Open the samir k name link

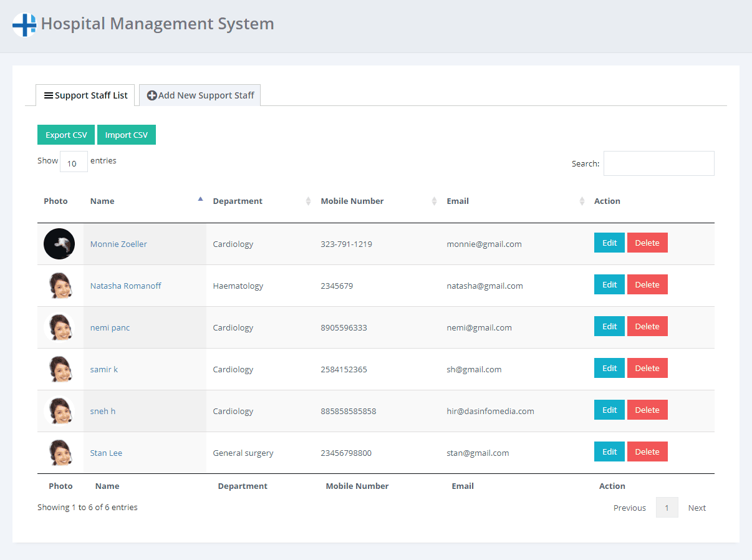click(104, 369)
